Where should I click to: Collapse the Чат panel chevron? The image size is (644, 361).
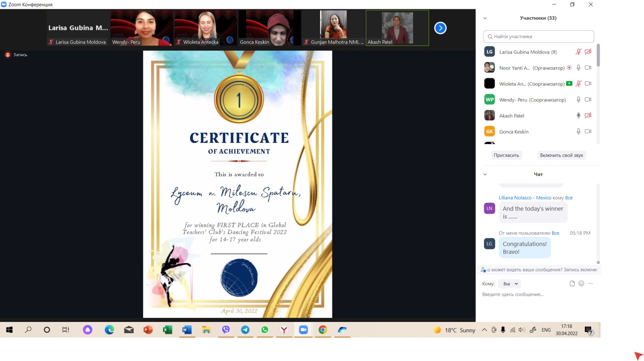[x=485, y=175]
